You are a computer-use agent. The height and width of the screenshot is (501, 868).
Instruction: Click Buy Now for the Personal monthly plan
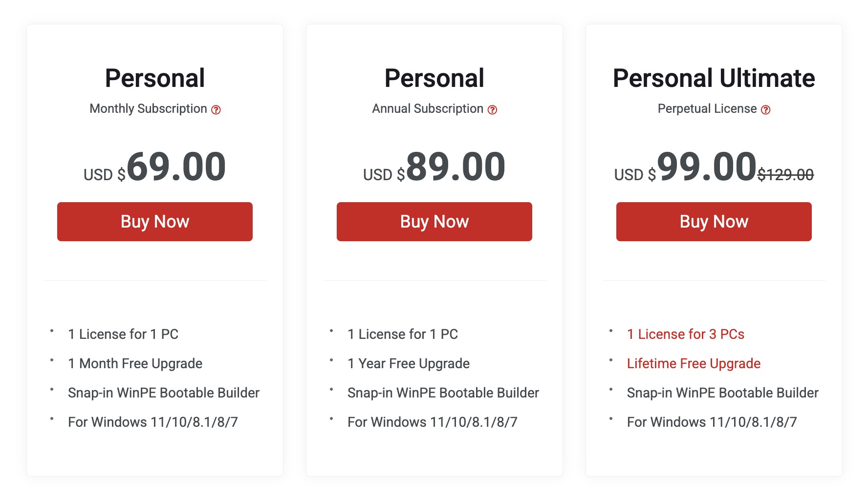pyautogui.click(x=154, y=222)
